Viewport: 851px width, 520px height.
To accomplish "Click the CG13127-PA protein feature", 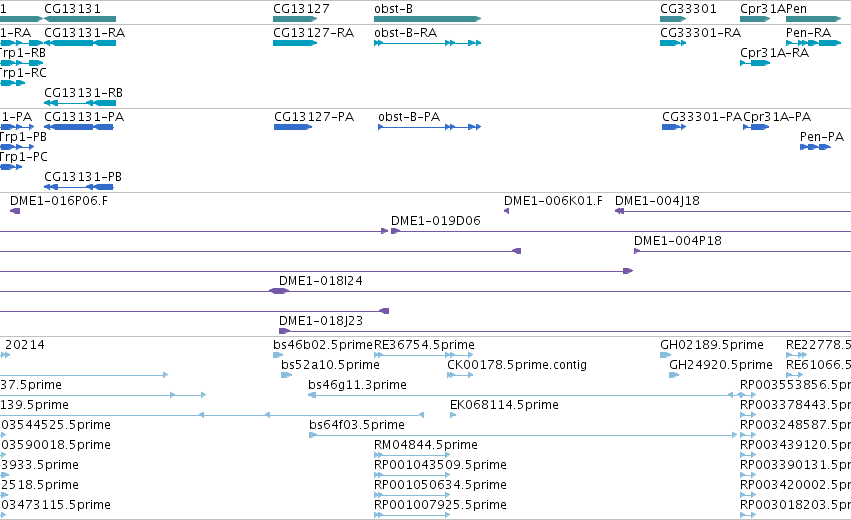I will pyautogui.click(x=293, y=127).
